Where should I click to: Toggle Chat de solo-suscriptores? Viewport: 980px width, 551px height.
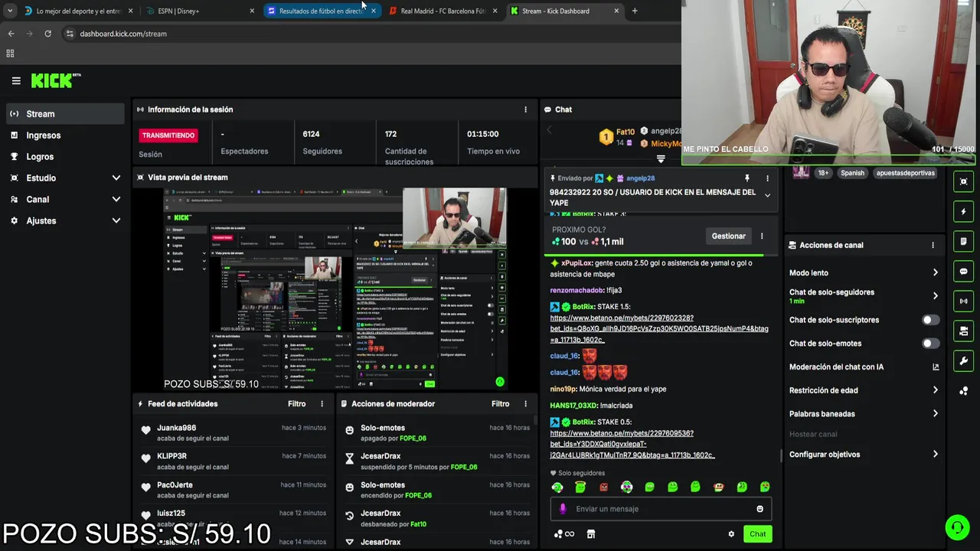[930, 320]
